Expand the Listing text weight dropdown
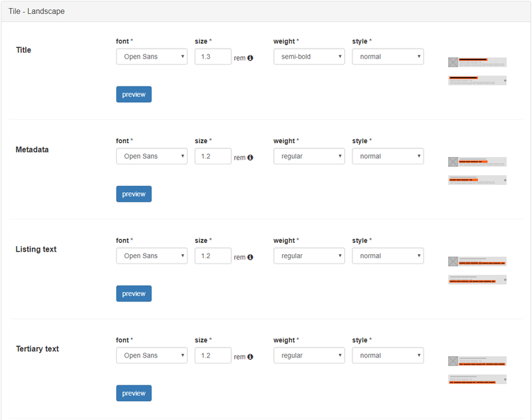 click(x=309, y=256)
